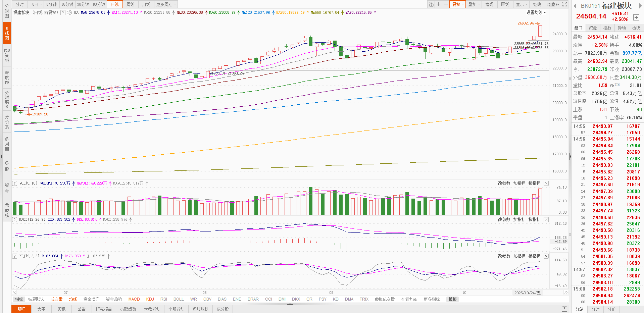
Task: Zoom out chart with minus icon
Action: point(446,4)
